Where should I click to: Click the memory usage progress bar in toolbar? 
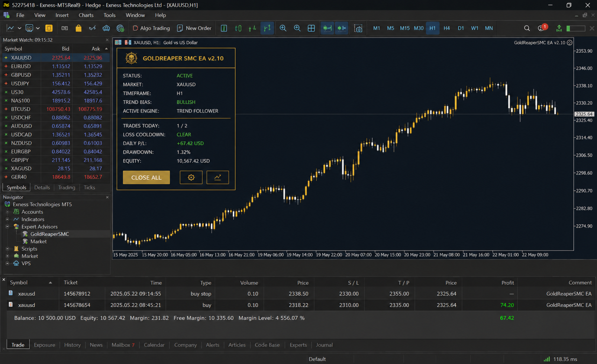(576, 28)
